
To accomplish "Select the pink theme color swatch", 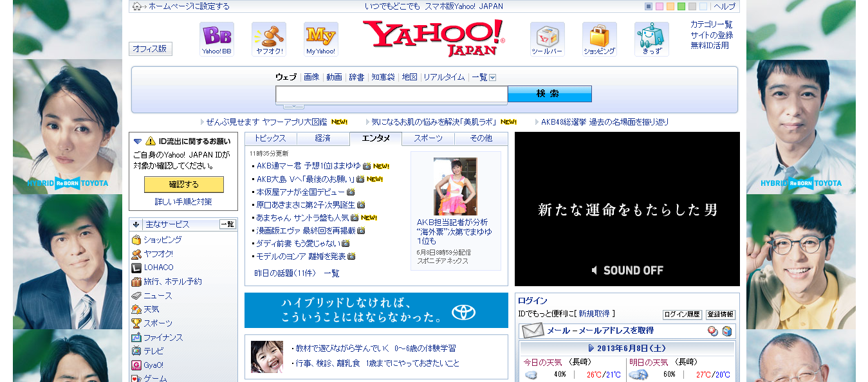I will [x=660, y=6].
